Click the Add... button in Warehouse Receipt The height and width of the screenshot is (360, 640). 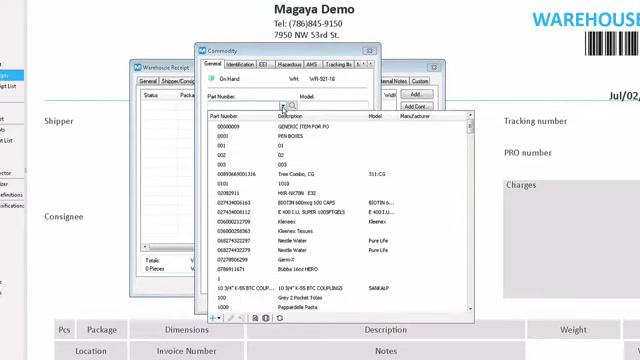click(416, 94)
